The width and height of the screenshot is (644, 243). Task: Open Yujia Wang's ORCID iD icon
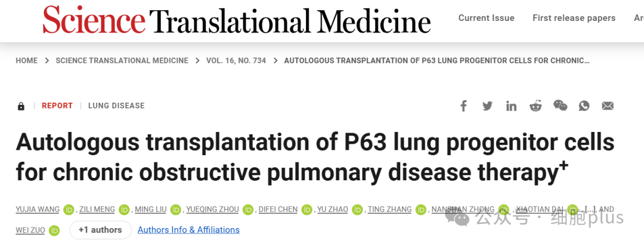tap(68, 210)
